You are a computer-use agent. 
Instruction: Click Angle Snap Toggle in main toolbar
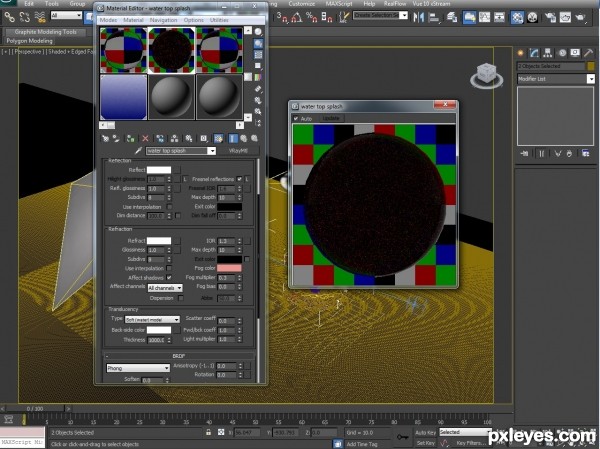coord(297,17)
